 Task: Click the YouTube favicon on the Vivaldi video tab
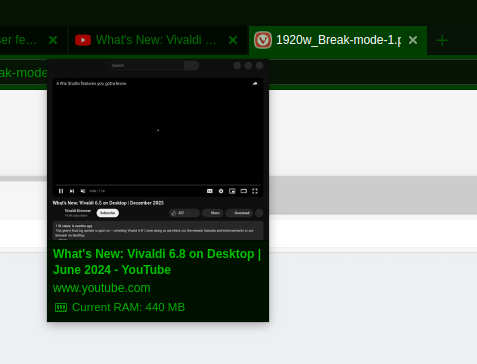pos(83,40)
